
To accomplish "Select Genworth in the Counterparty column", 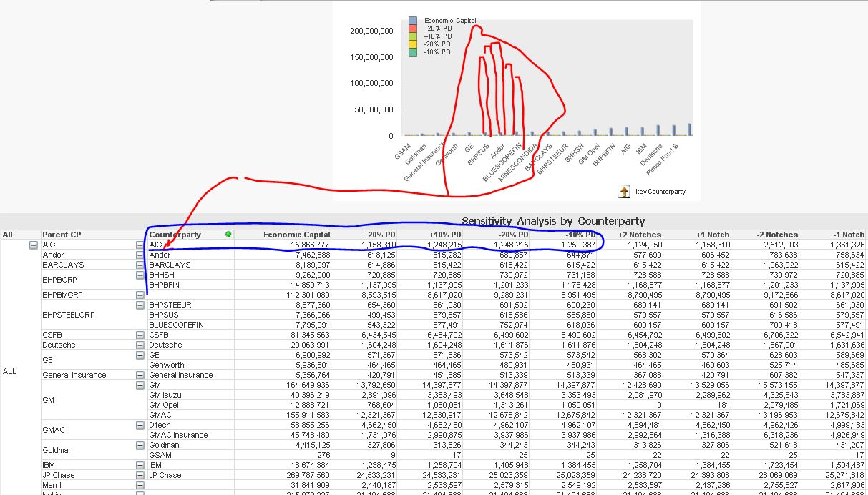I will pyautogui.click(x=167, y=365).
